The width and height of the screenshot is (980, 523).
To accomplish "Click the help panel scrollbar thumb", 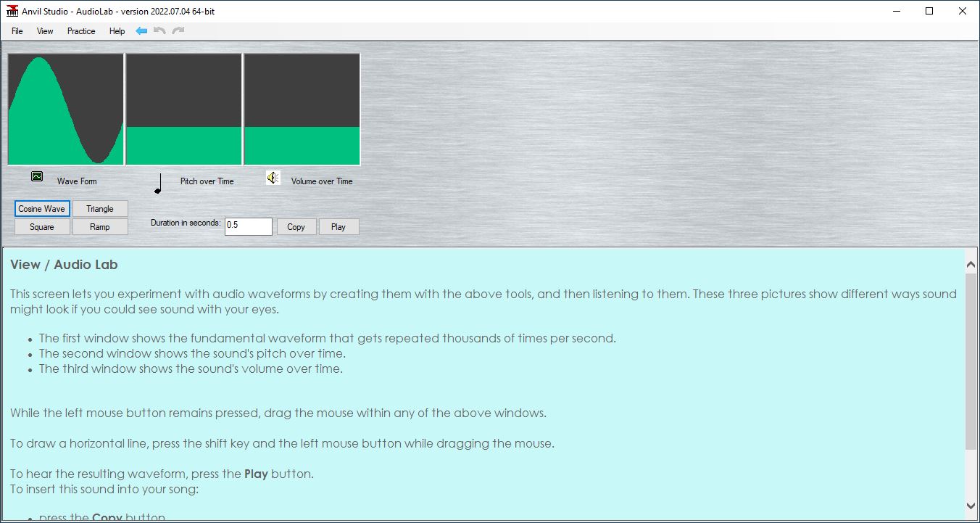I will [x=971, y=361].
